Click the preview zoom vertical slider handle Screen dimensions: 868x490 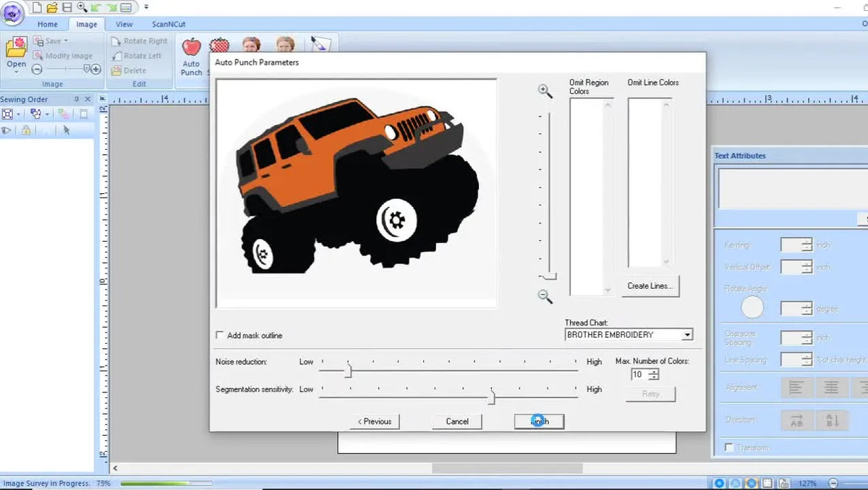coord(548,276)
